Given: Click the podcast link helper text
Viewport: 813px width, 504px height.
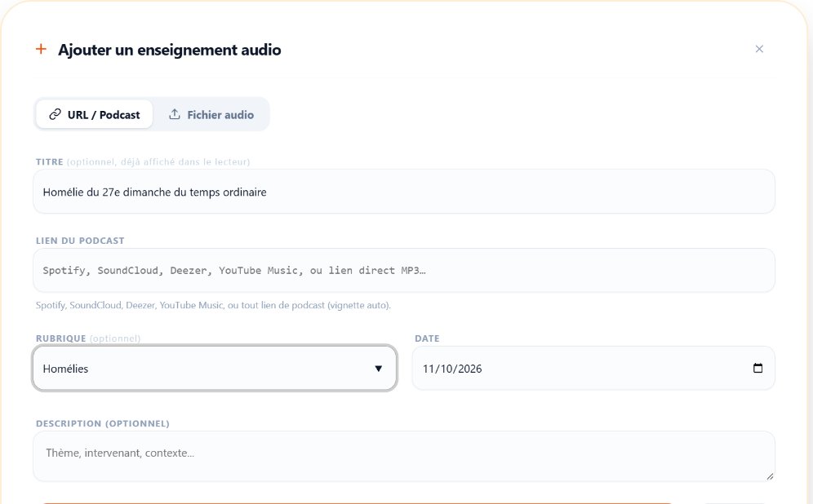Looking at the screenshot, I should point(213,305).
